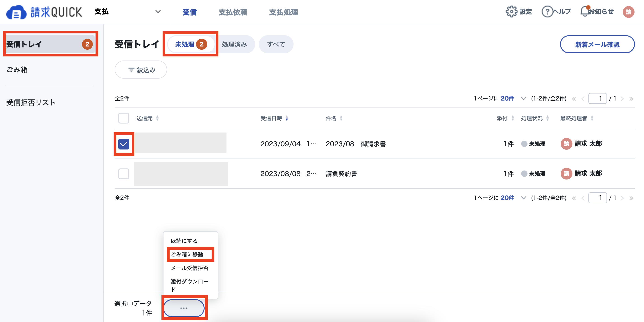Open 受信拒否リスト in the sidebar
Screen dimensions: 644x322
(31, 102)
